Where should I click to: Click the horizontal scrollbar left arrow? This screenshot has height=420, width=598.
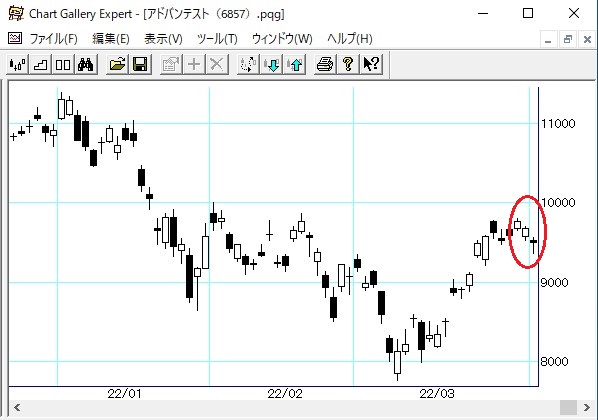tap(17, 407)
